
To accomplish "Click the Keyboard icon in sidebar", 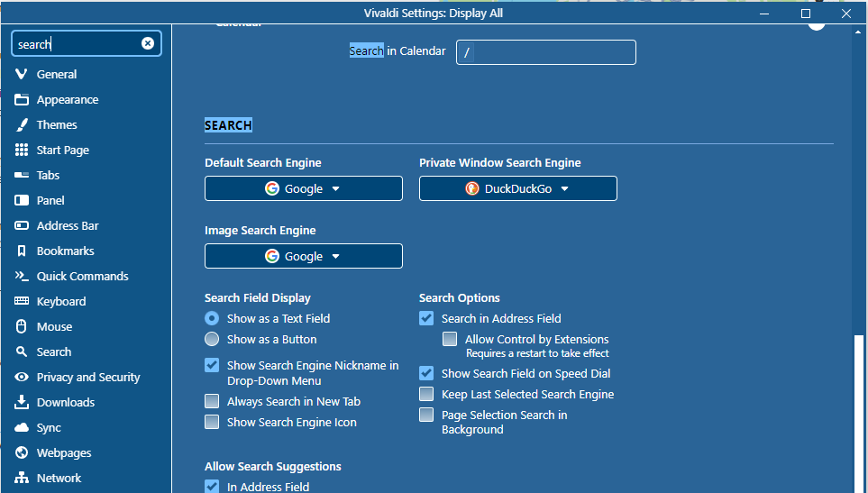I will coord(21,301).
